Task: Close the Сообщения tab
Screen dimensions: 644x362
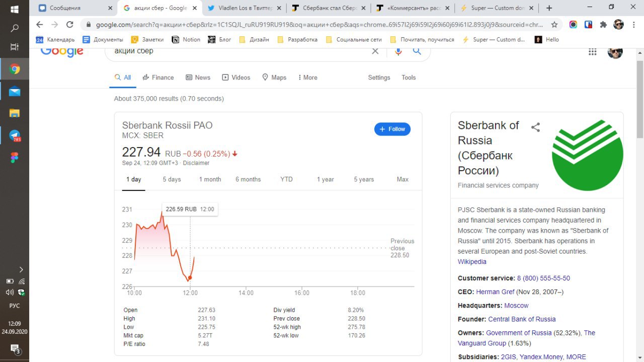Action: (x=110, y=8)
